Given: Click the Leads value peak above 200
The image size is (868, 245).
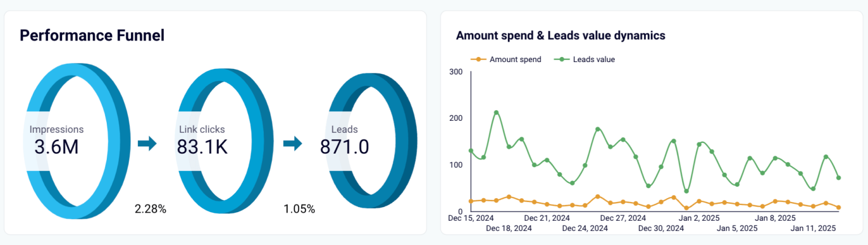Looking at the screenshot, I should point(496,112).
